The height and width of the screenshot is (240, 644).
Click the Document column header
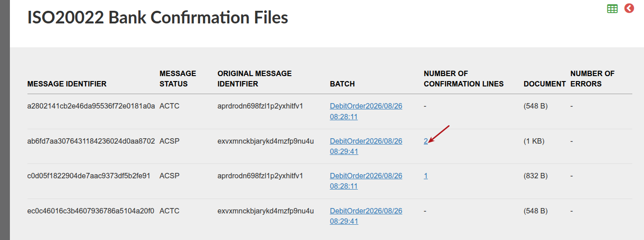point(544,84)
